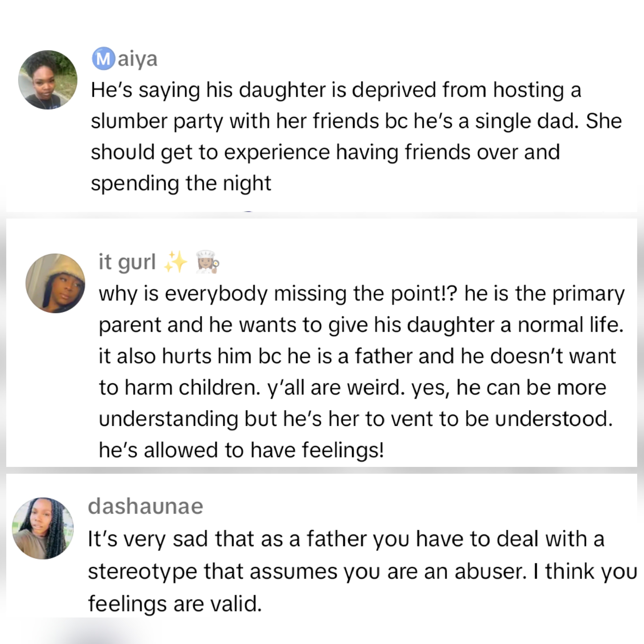Click the sparkles emoji beside it gurl

pyautogui.click(x=176, y=262)
